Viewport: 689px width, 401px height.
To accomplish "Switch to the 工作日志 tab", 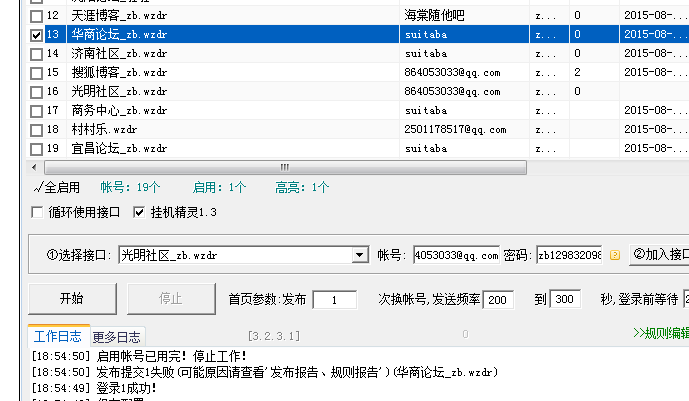I will click(x=58, y=335).
